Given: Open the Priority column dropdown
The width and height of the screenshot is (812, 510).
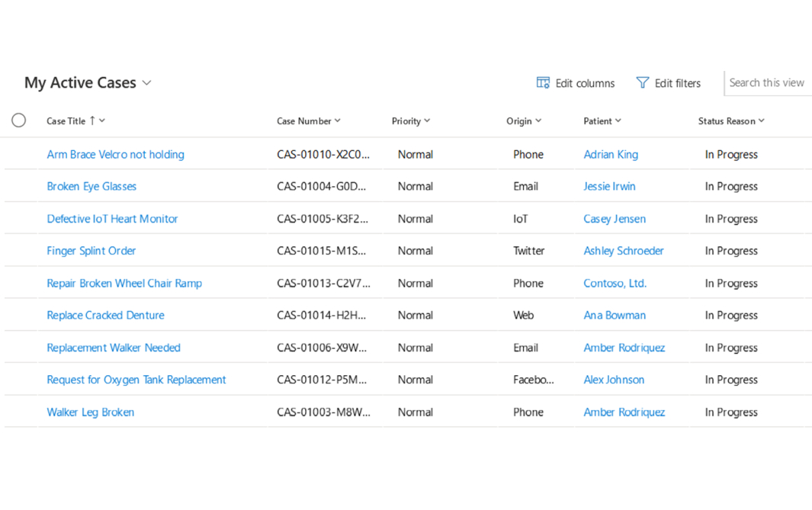Looking at the screenshot, I should (427, 121).
